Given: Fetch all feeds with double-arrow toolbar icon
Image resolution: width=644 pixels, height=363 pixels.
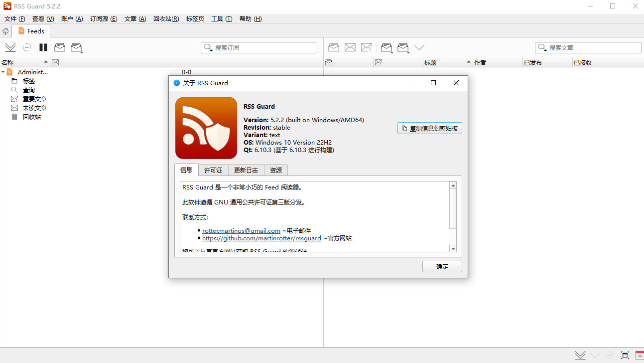Looking at the screenshot, I should point(10,47).
